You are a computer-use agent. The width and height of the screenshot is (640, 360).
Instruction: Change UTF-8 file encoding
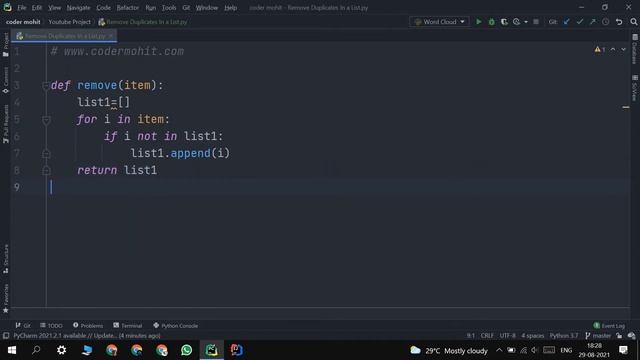pos(507,336)
